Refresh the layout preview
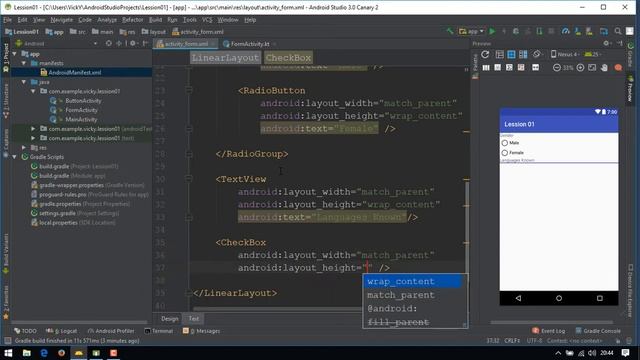The height and width of the screenshot is (360, 640). click(x=485, y=54)
